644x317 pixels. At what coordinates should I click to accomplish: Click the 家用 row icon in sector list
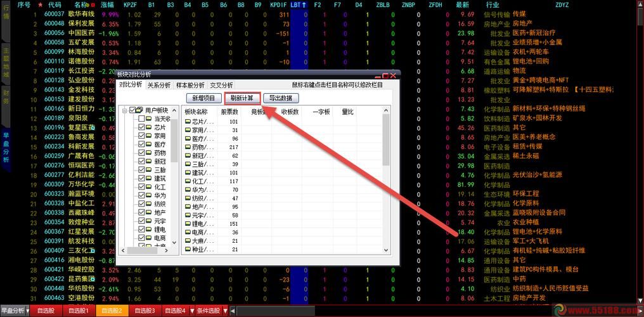point(188,130)
